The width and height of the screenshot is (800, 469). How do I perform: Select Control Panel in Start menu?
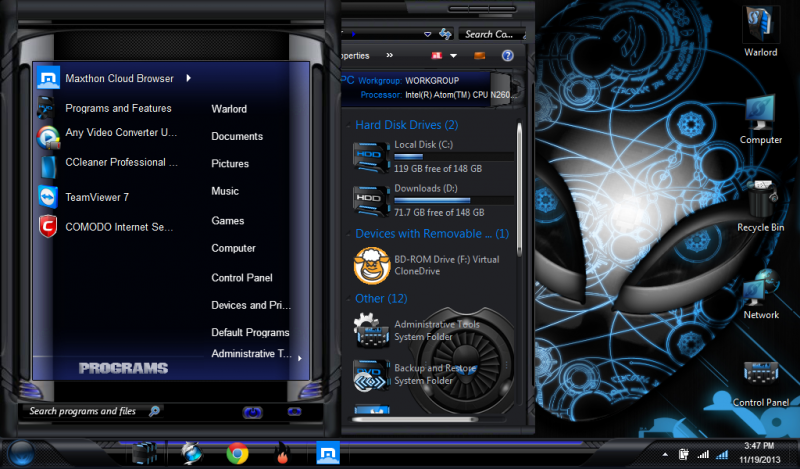(242, 278)
